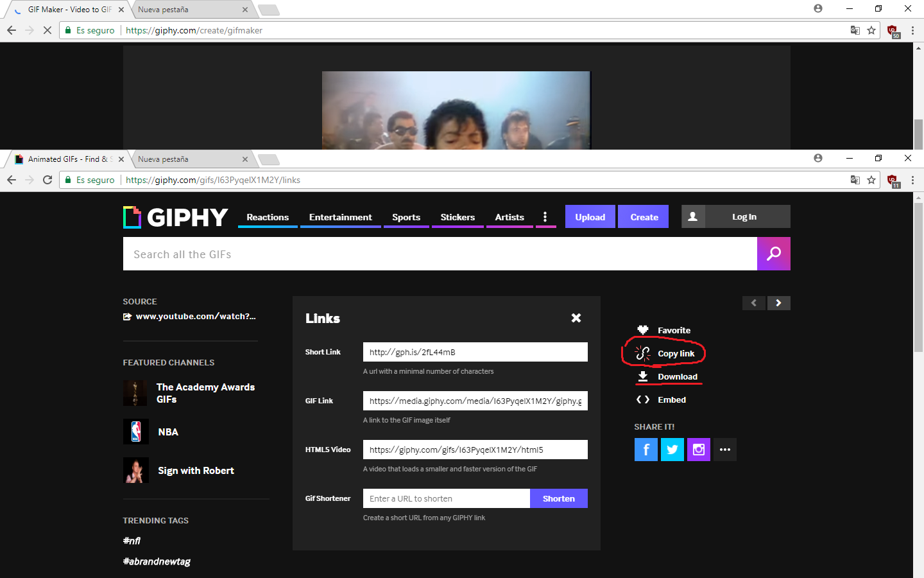Click the Embed code brackets icon
This screenshot has height=578, width=924.
(643, 399)
